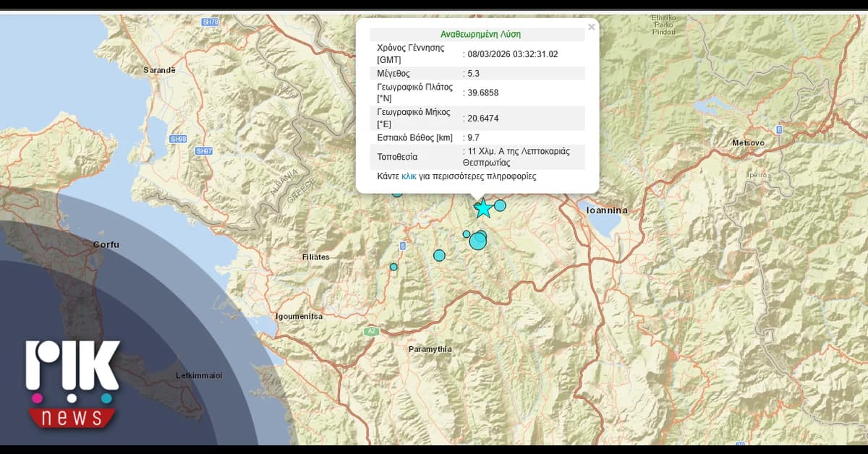The height and width of the screenshot is (454, 868).
Task: Open the κλικ link for more information
Action: click(x=409, y=176)
